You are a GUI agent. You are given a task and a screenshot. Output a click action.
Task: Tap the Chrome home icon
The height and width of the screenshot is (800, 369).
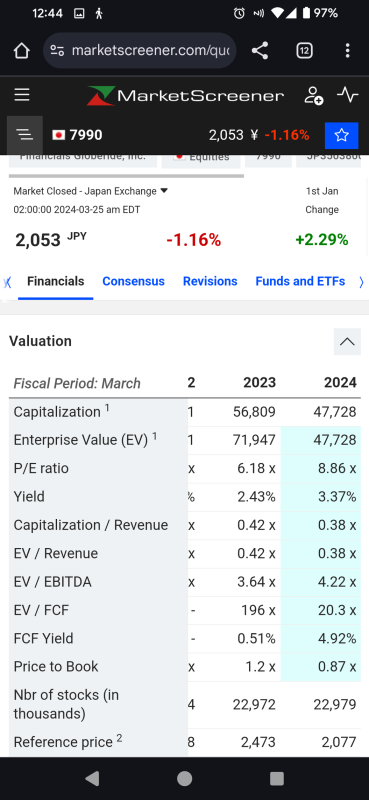click(21, 51)
